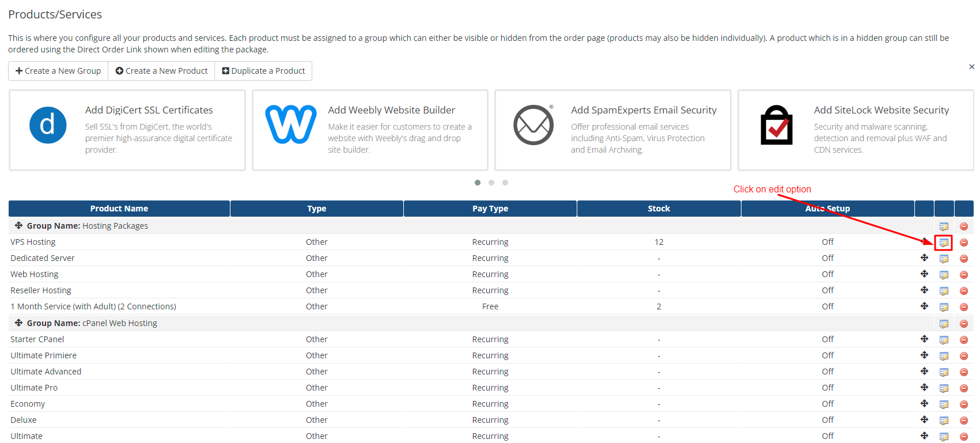980x443 pixels.
Task: Edit the Reseller Hosting product
Action: 944,291
